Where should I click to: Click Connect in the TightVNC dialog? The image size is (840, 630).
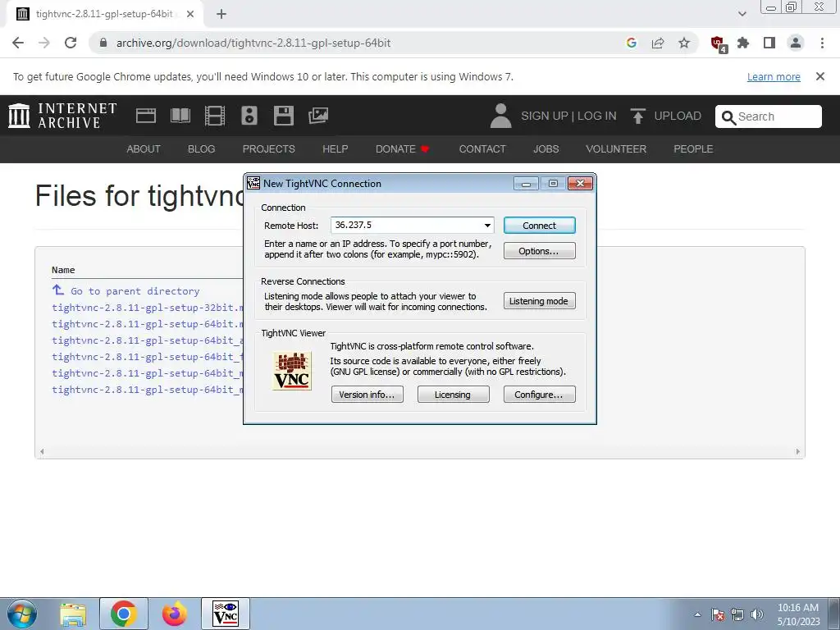[539, 226]
